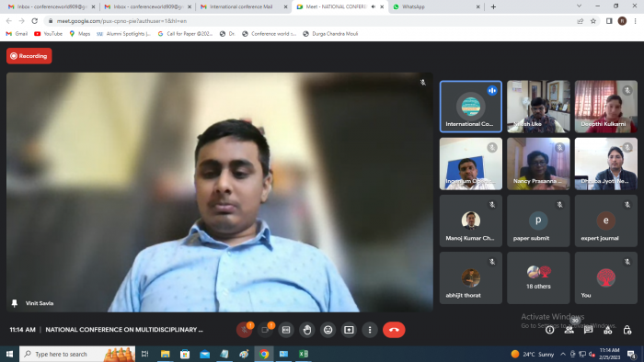Open meeting details info icon
This screenshot has height=362, width=644.
click(549, 330)
